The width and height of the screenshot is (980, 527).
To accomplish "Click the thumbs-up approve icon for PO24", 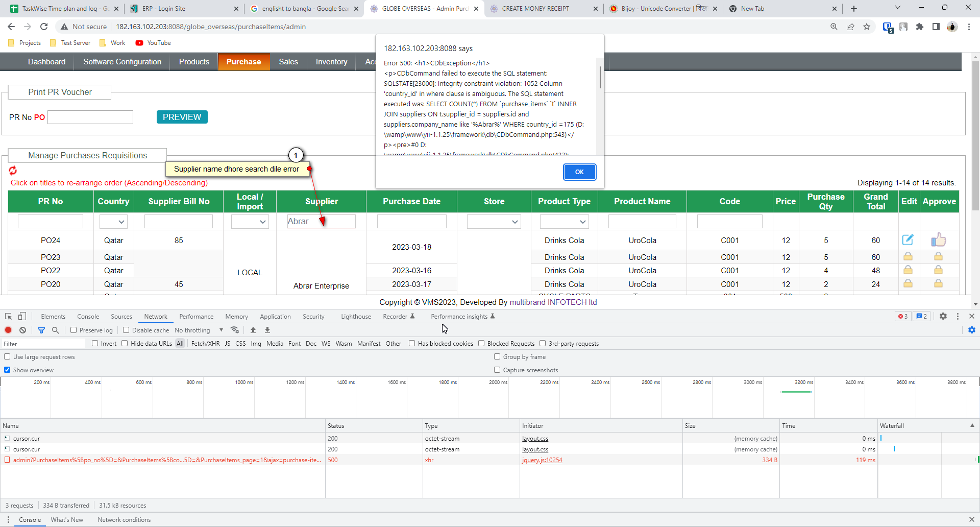I will pyautogui.click(x=938, y=239).
